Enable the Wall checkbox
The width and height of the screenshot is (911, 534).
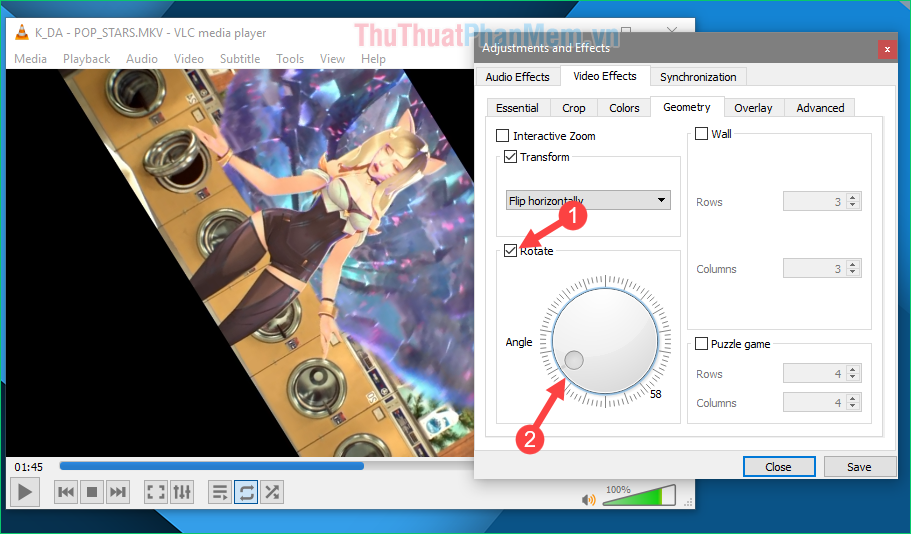(x=701, y=134)
